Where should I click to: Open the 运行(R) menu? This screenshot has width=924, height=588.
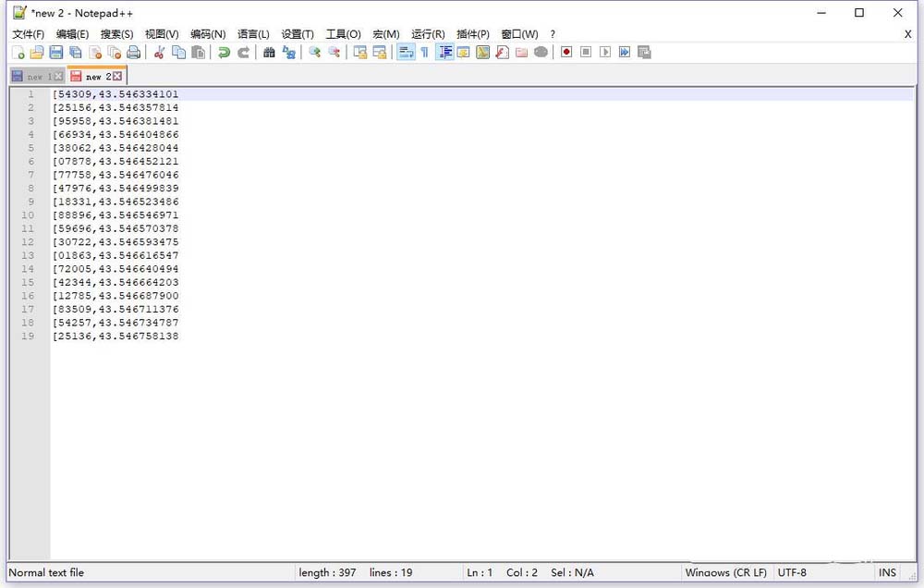[x=429, y=34]
